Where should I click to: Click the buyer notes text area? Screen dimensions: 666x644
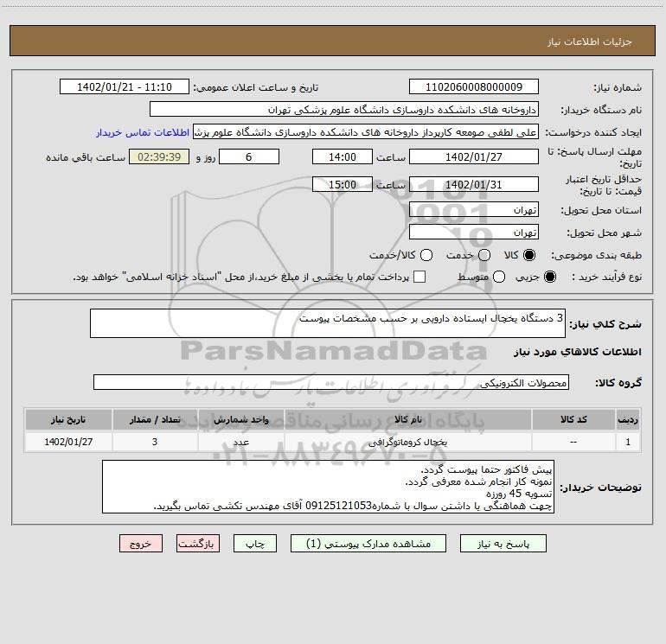(x=328, y=487)
